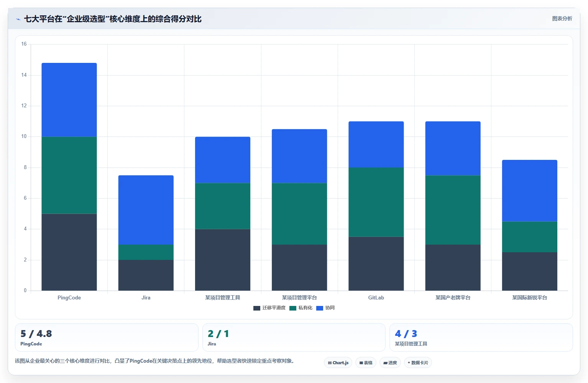Click 某项目管理平台 blue bar segment
This screenshot has width=588, height=383.
299,156
